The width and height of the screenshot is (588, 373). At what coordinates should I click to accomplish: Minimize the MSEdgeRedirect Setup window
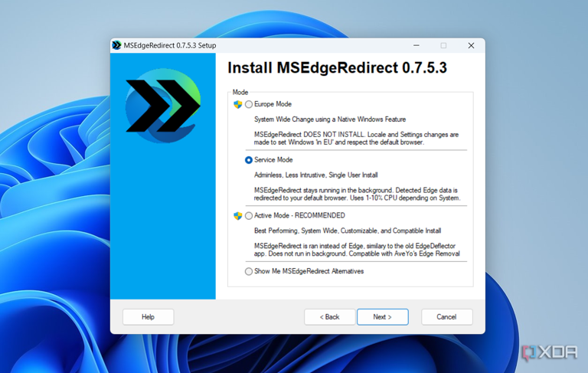point(416,45)
